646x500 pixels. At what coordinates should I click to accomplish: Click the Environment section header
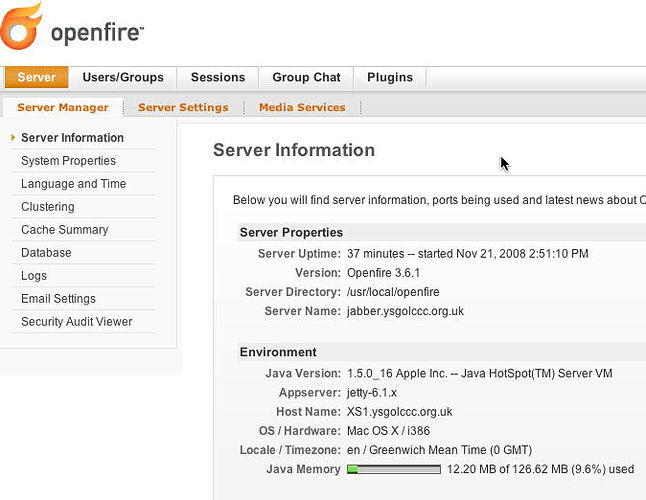pos(278,352)
